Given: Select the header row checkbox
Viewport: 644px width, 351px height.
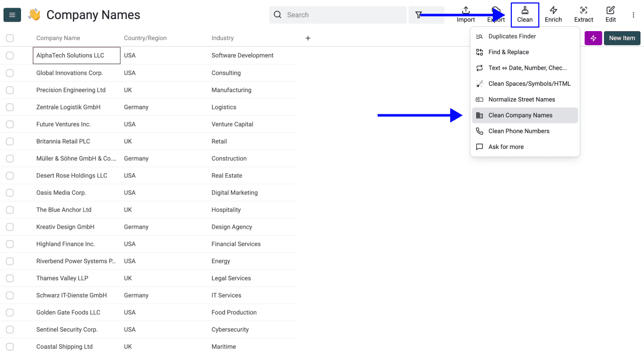Looking at the screenshot, I should pyautogui.click(x=10, y=38).
